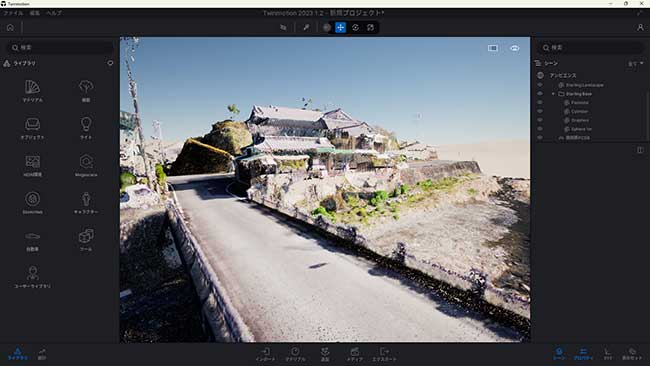
Task: Open the ヘルプ menu
Action: tap(54, 13)
